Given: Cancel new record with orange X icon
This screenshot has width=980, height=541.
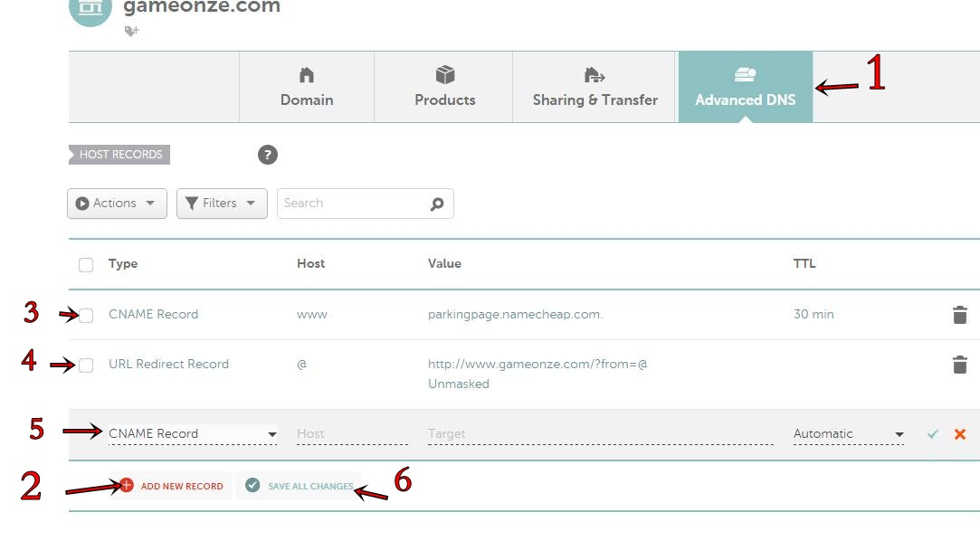Looking at the screenshot, I should point(960,434).
